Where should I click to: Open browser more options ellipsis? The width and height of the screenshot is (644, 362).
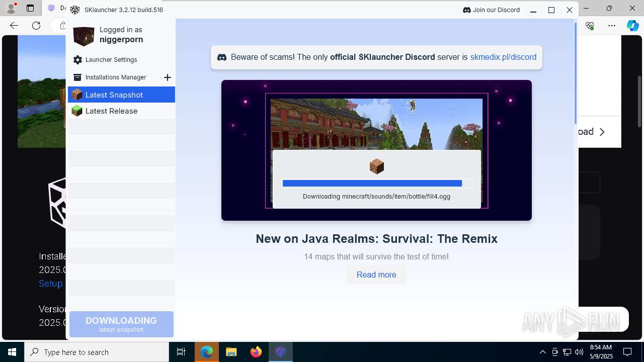coord(612,26)
